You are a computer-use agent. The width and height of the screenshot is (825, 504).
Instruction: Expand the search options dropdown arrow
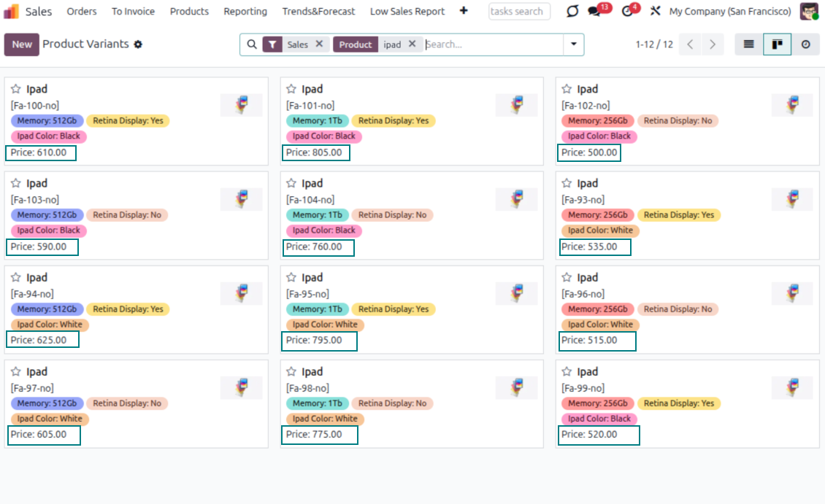click(573, 44)
